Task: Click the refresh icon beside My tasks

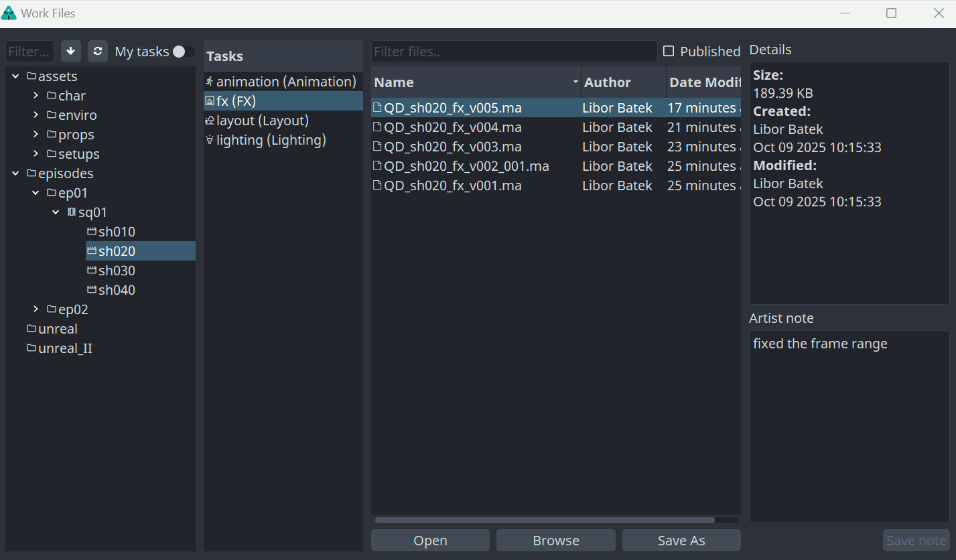Action: pos(98,52)
